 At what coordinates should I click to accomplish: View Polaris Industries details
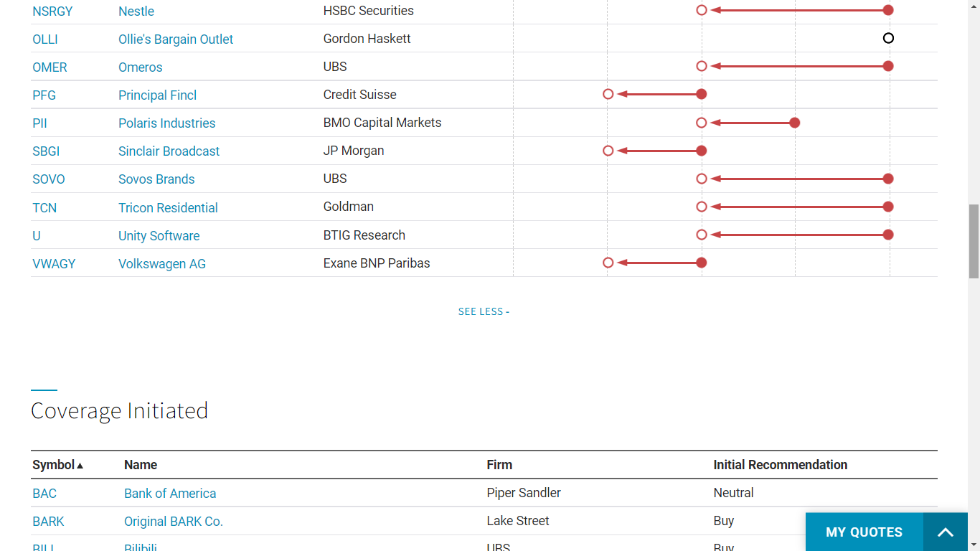pos(167,123)
